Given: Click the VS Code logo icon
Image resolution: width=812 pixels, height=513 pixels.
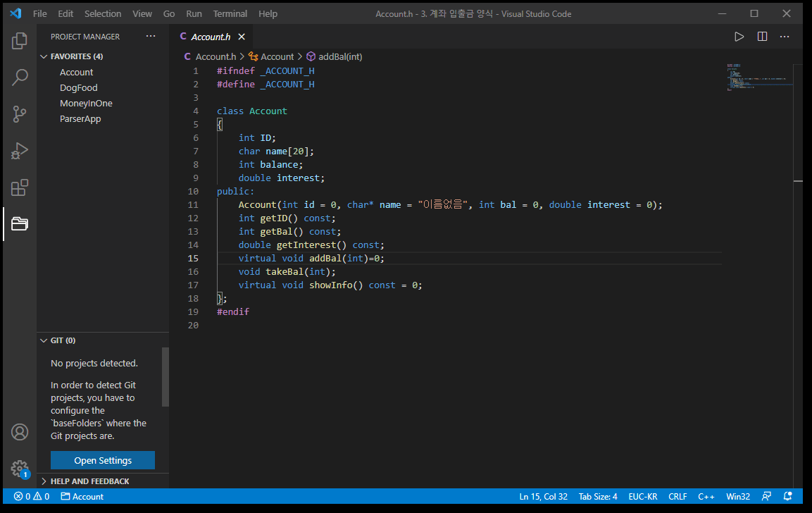Looking at the screenshot, I should click(15, 13).
